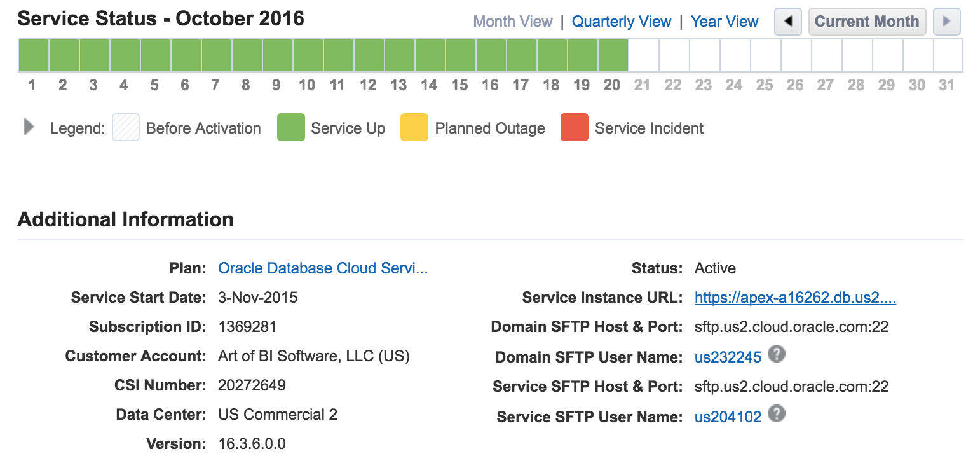Click the yellow Planned Outage legend swatch
This screenshot has height=463, width=980.
click(414, 127)
